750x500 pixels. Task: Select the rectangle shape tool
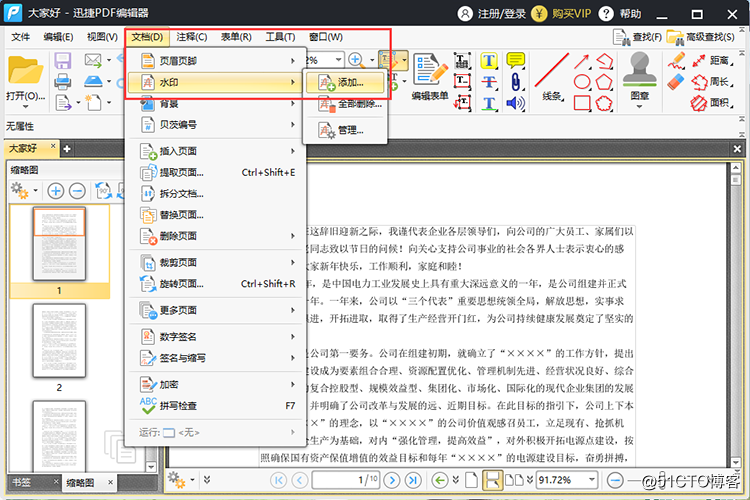point(582,103)
